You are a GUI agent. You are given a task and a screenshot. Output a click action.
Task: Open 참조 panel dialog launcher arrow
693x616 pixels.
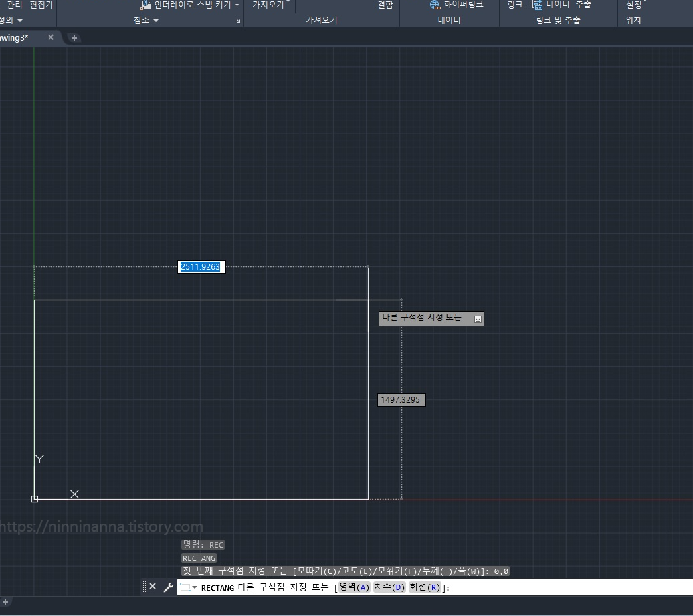[x=239, y=21]
